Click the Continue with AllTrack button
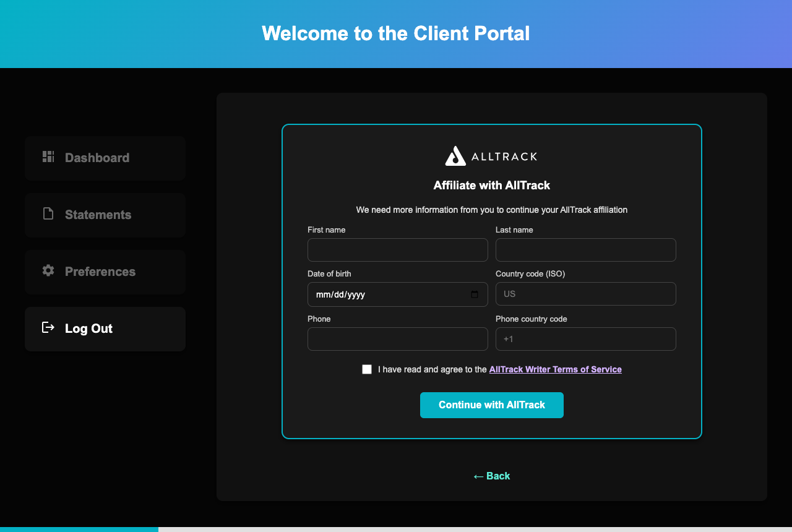Viewport: 792px width, 532px height. (x=492, y=405)
